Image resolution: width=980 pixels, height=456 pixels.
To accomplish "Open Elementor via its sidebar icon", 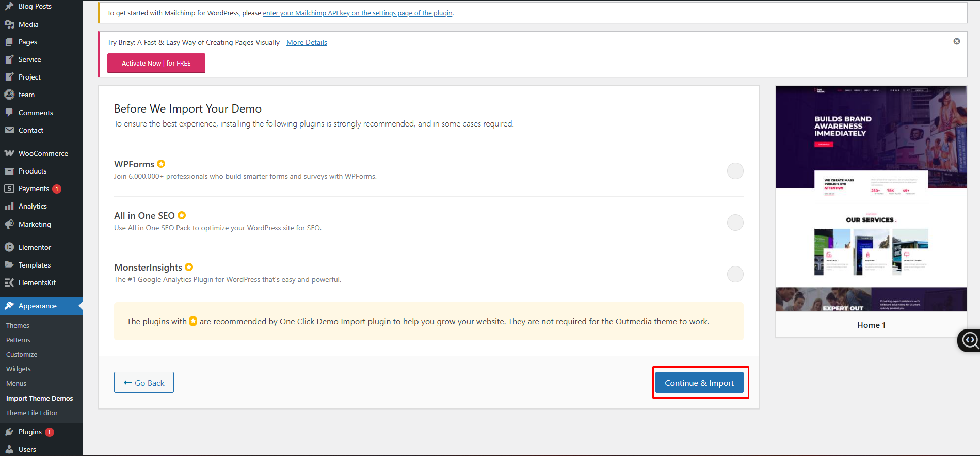I will (x=9, y=247).
